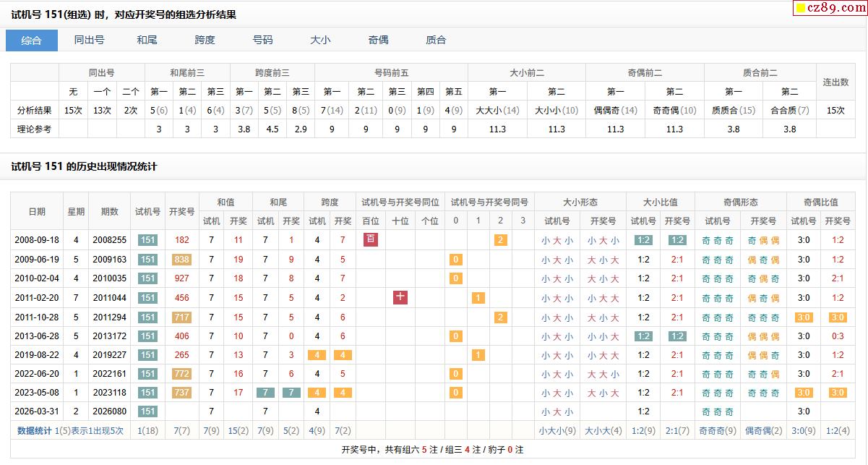Open the 号码 analysis tab
868x465 pixels.
click(262, 40)
